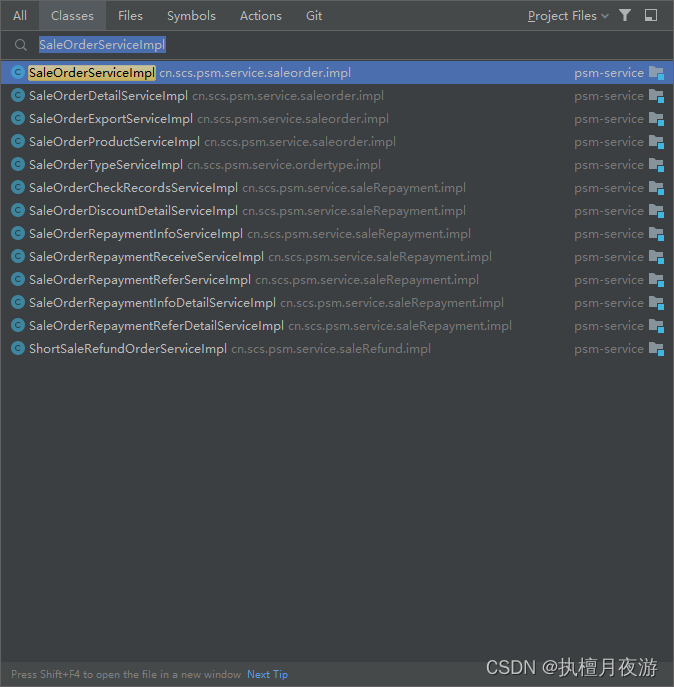This screenshot has width=674, height=687.
Task: Click psm-service label on SaleOrderRepaymentInfoServiceImpl row
Action: pos(609,234)
